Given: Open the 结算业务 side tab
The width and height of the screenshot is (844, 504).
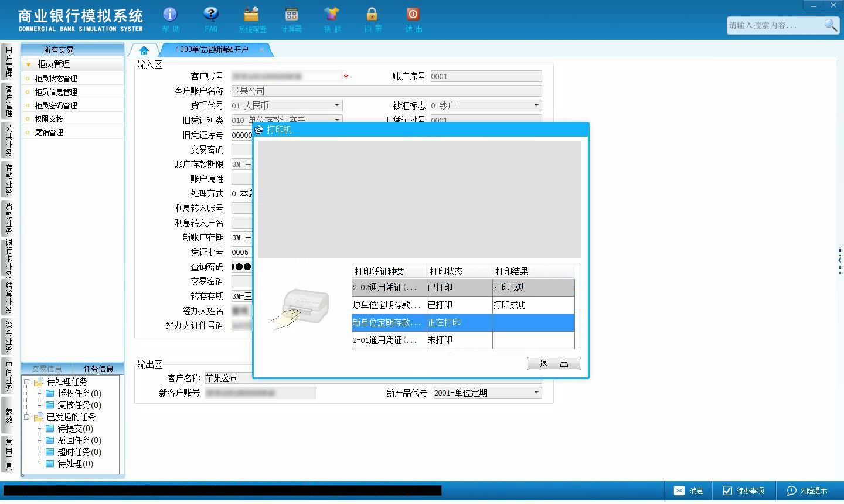Looking at the screenshot, I should (8, 297).
